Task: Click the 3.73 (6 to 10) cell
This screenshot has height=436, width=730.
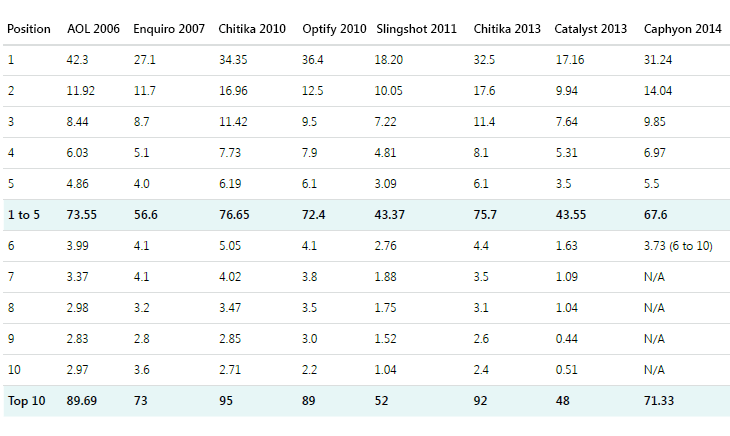Action: click(678, 246)
